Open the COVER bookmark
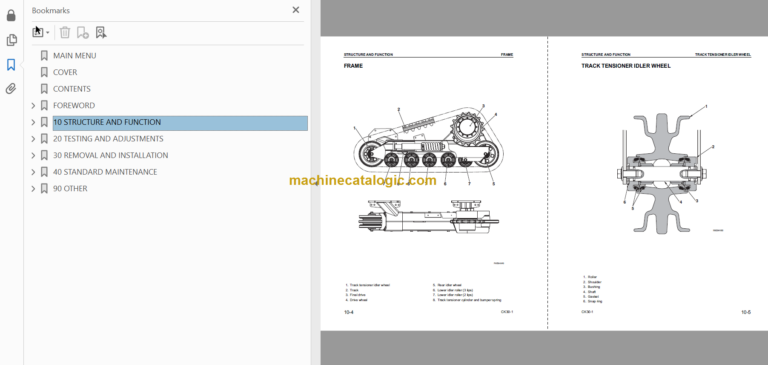The height and width of the screenshot is (365, 768). pyautogui.click(x=65, y=72)
